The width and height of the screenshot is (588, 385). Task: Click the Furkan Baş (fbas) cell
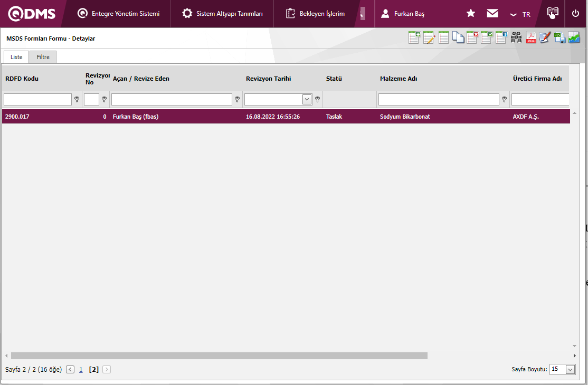[x=136, y=117]
